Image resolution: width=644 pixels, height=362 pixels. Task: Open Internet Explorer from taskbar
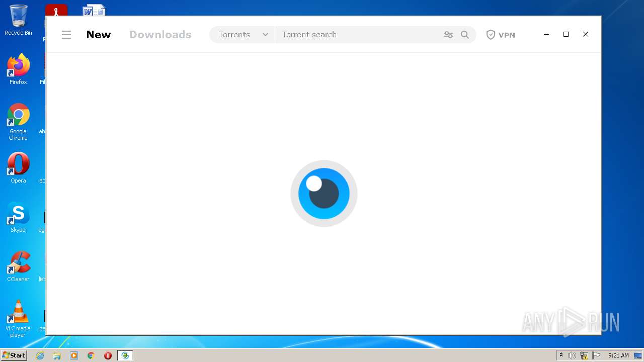coord(40,355)
